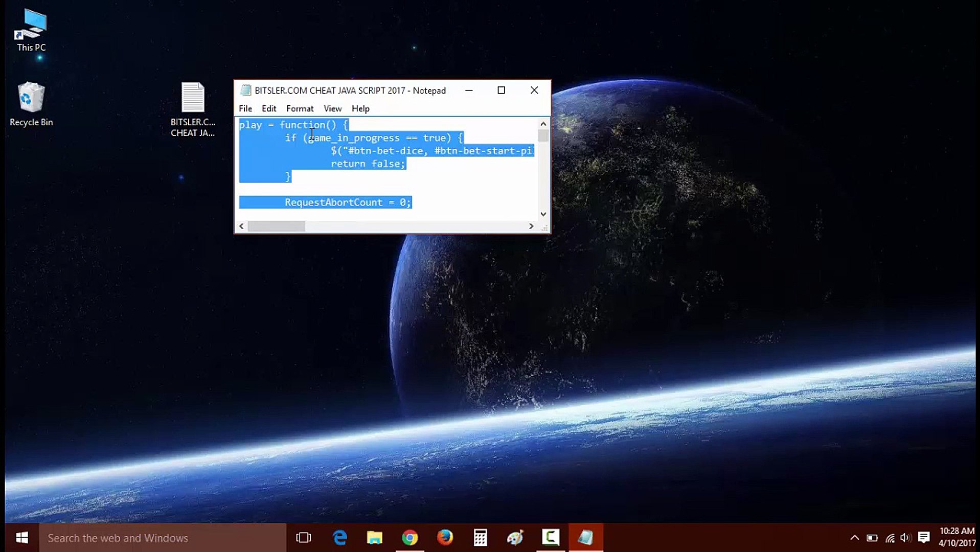Click the line 'RequestAbortCount = 0;'
Viewport: 980px width, 552px height.
348,202
